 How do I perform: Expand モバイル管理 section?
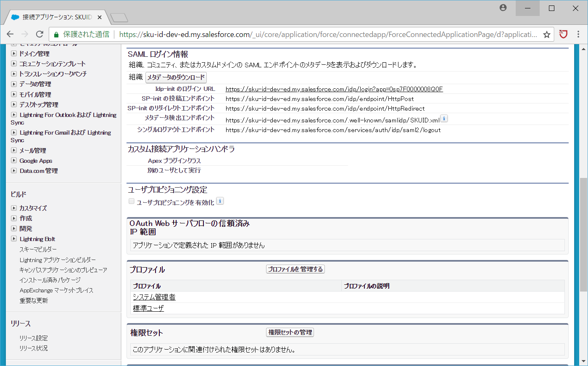point(14,95)
